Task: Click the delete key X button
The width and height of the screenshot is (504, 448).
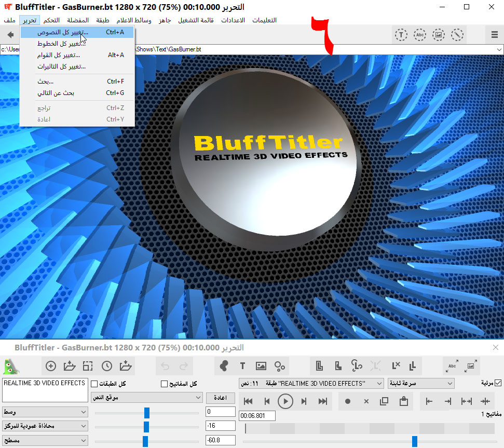Action: (366, 401)
